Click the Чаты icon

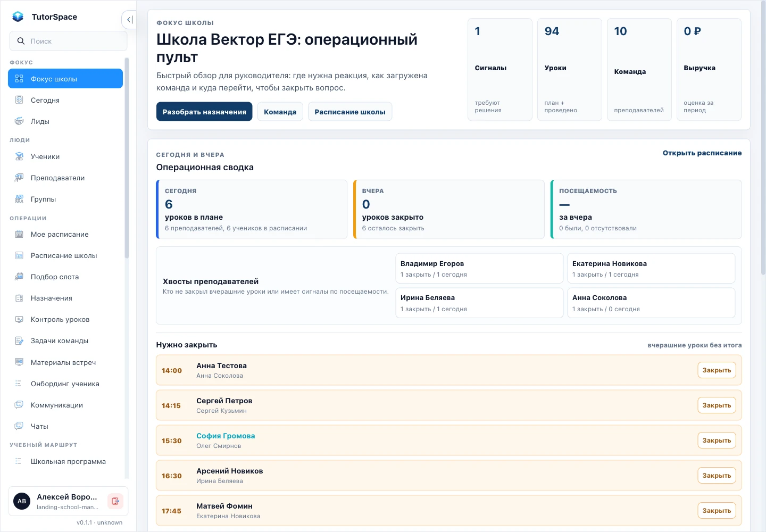(x=19, y=426)
